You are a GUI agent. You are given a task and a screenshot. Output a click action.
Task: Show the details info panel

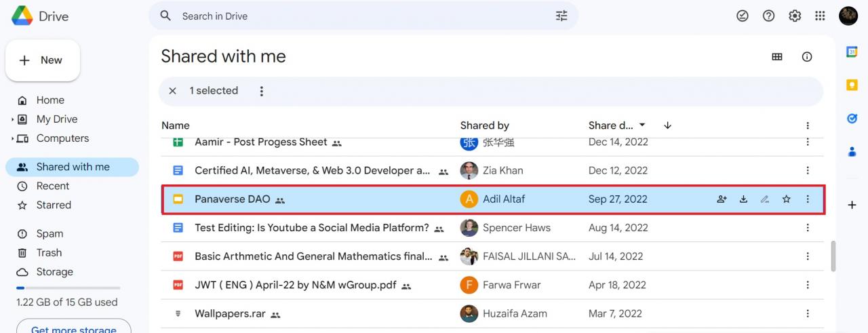tap(807, 57)
